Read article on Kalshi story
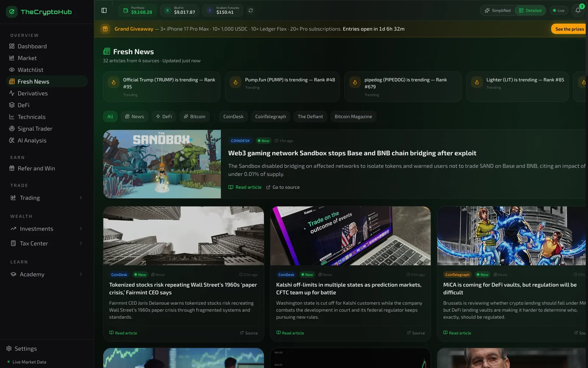Screen dimensions: 588x368 290,333
